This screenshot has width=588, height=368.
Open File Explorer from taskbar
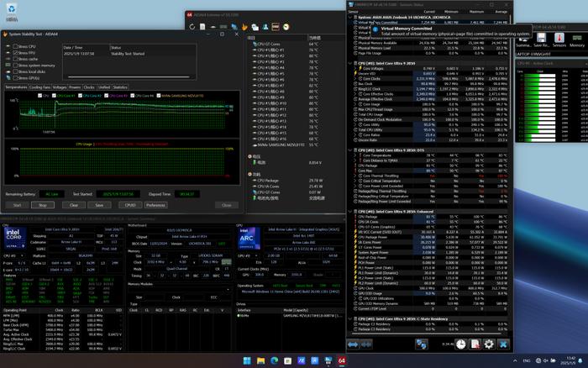pos(260,360)
